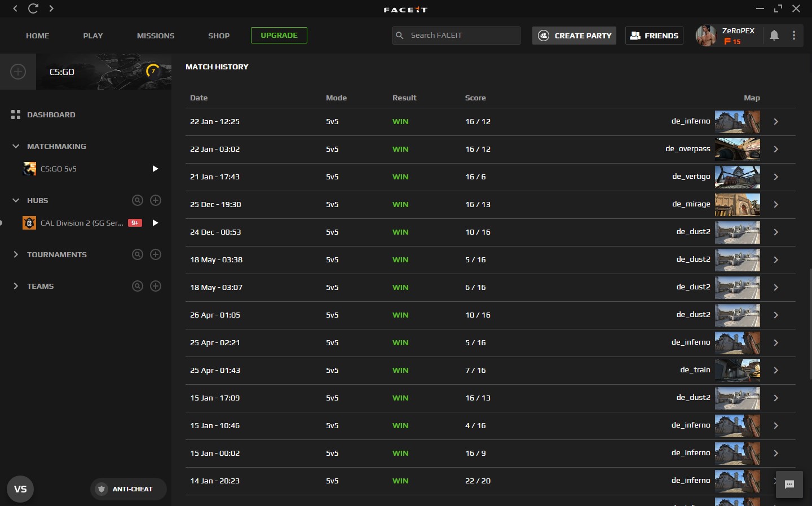Collapse the Matchmaking section

(16, 146)
